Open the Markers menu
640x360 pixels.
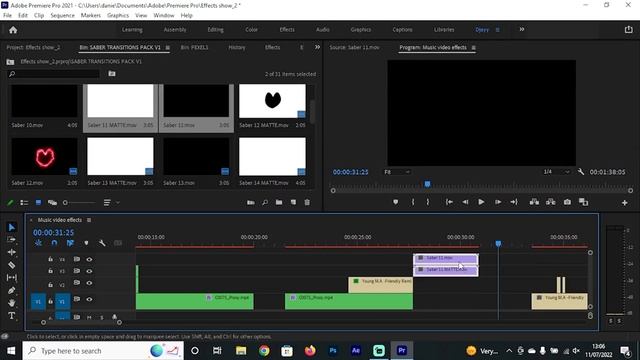(91, 15)
